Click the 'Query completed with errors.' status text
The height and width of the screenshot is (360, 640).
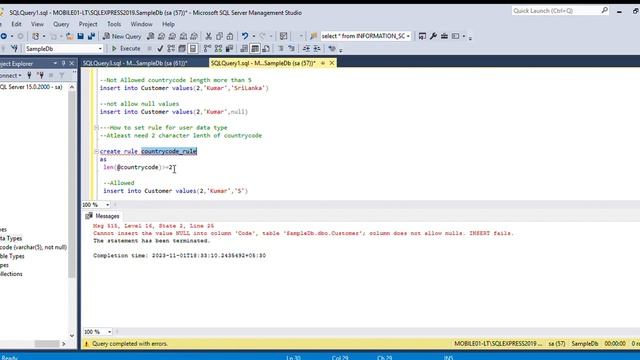point(130,344)
